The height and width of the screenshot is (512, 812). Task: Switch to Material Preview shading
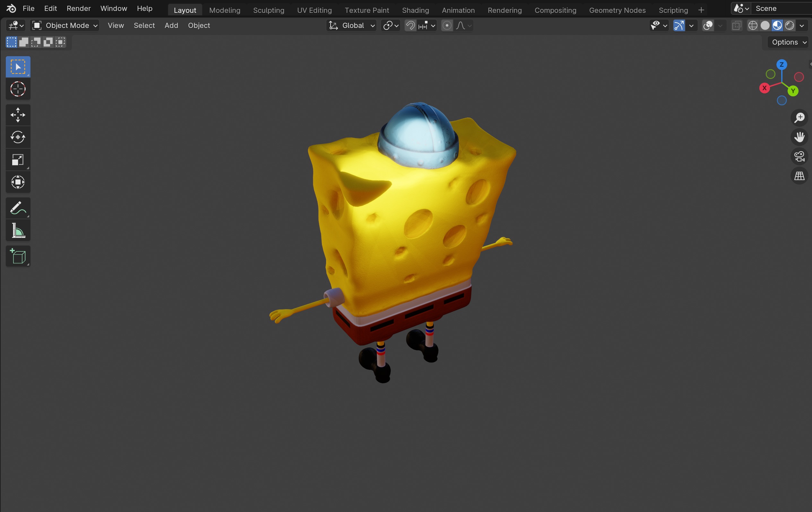777,26
